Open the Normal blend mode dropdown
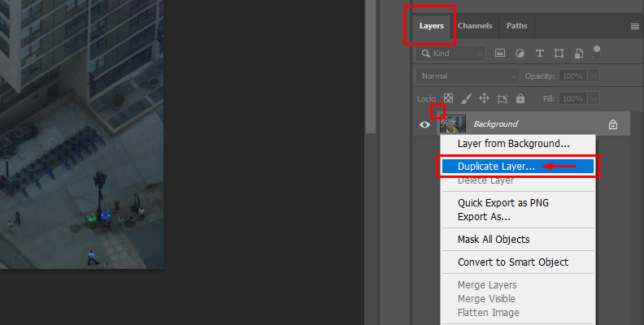This screenshot has width=644, height=325. point(468,76)
